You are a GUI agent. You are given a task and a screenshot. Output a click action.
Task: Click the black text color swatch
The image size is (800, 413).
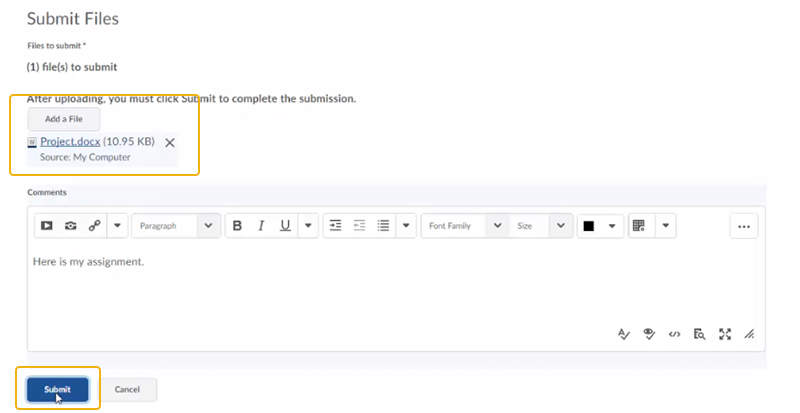coord(589,226)
